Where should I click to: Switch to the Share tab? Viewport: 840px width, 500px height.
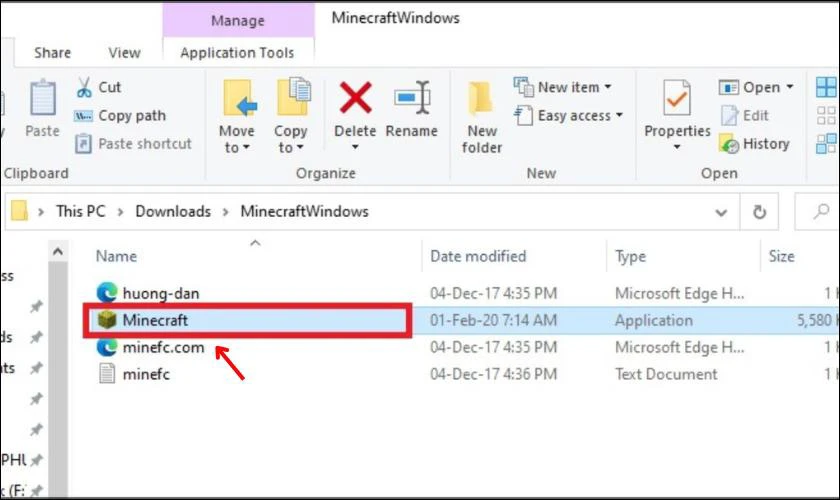pyautogui.click(x=52, y=53)
